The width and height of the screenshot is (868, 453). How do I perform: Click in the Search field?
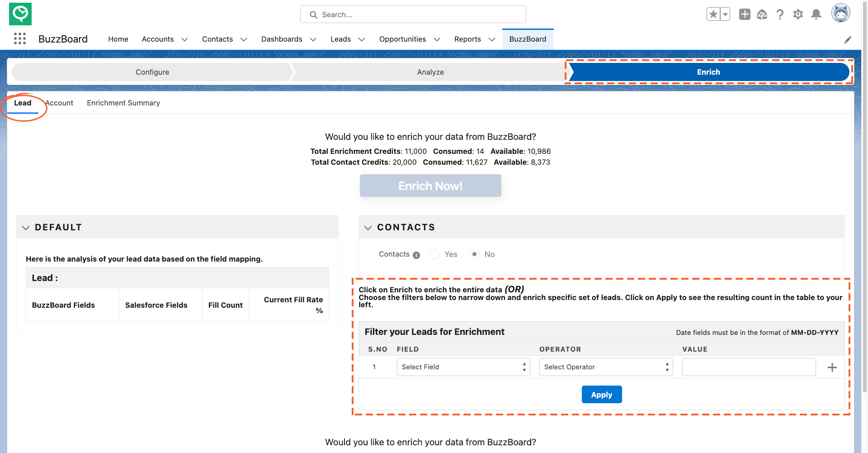[413, 14]
